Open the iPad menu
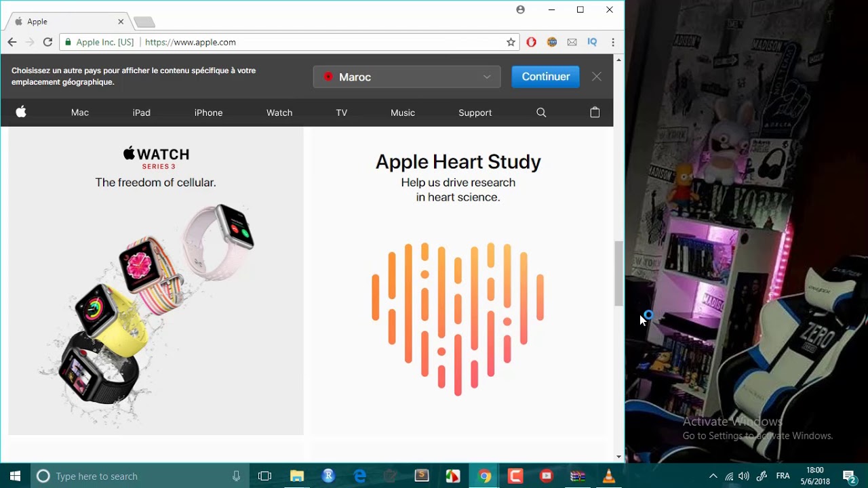The image size is (868, 488). [142, 113]
